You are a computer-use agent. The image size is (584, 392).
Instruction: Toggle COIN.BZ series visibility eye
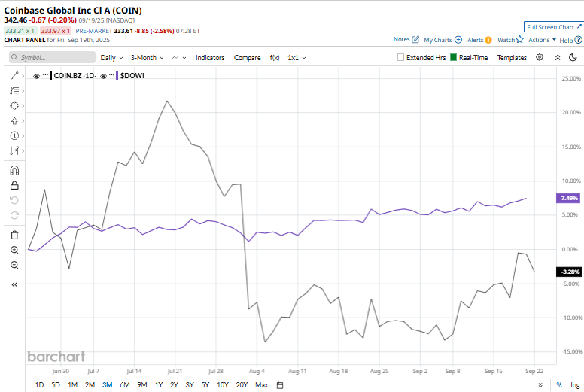[36, 76]
